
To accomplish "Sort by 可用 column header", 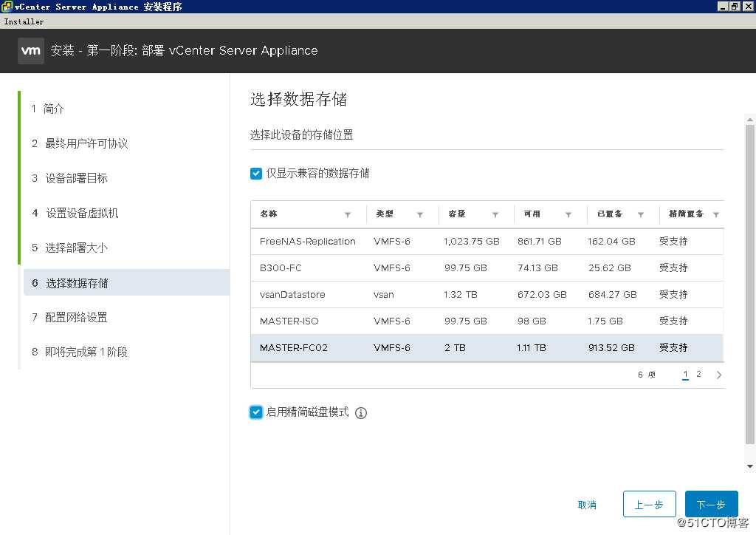I will 532,214.
